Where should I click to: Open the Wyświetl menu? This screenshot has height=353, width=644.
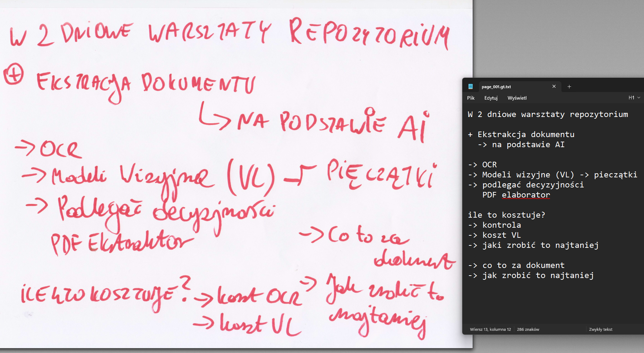tap(517, 98)
